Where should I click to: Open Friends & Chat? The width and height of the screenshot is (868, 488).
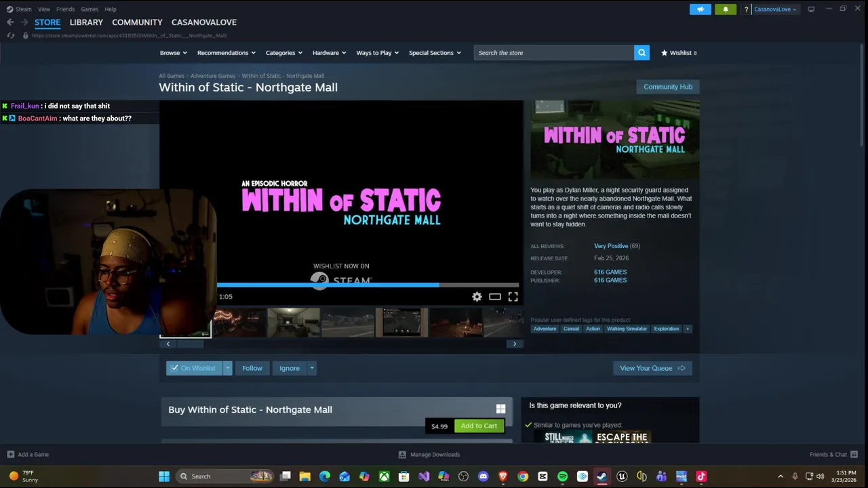coord(833,454)
